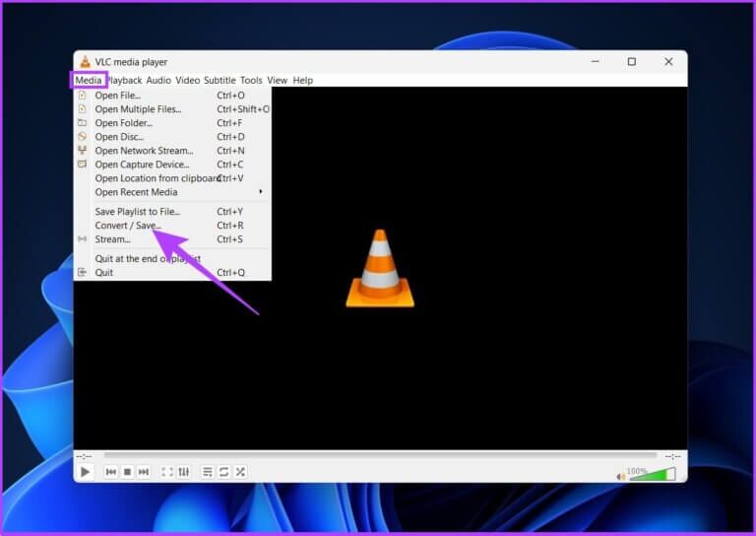Select Open Disc... menu entry

click(x=172, y=137)
